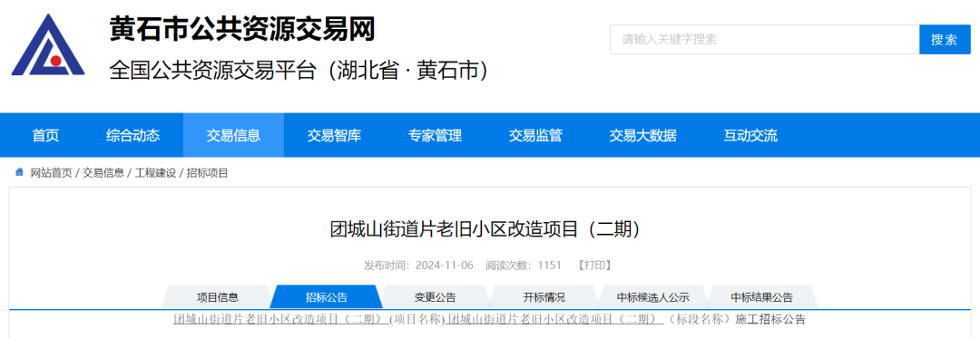Click the blue 搜索 search button
The width and height of the screenshot is (980, 338).
point(945,39)
